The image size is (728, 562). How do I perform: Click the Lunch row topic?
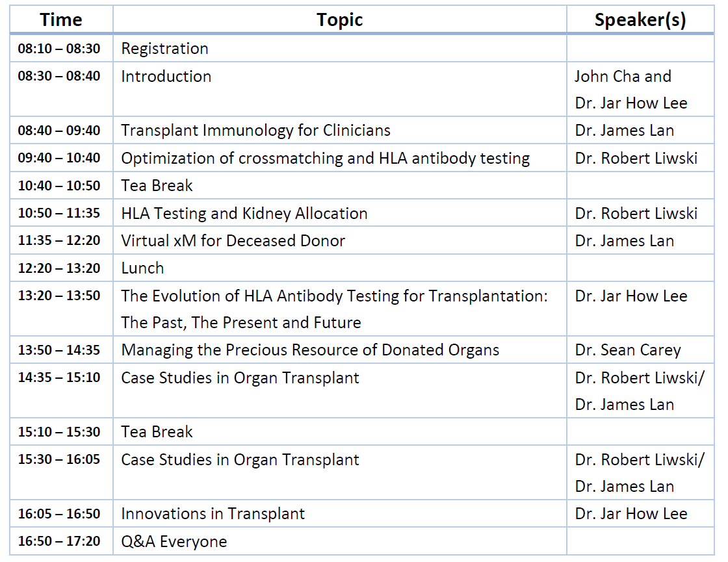(142, 268)
